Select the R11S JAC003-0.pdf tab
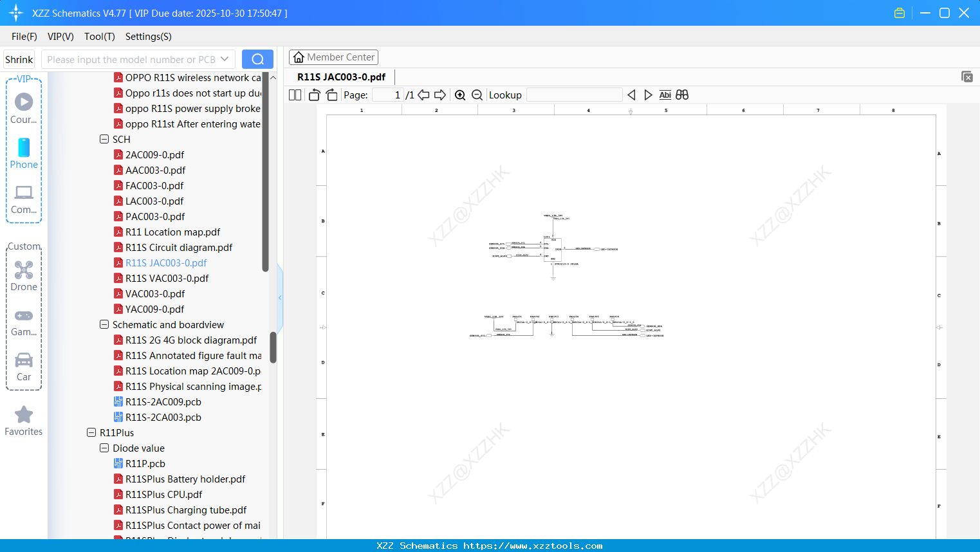The width and height of the screenshot is (980, 552). coord(341,77)
